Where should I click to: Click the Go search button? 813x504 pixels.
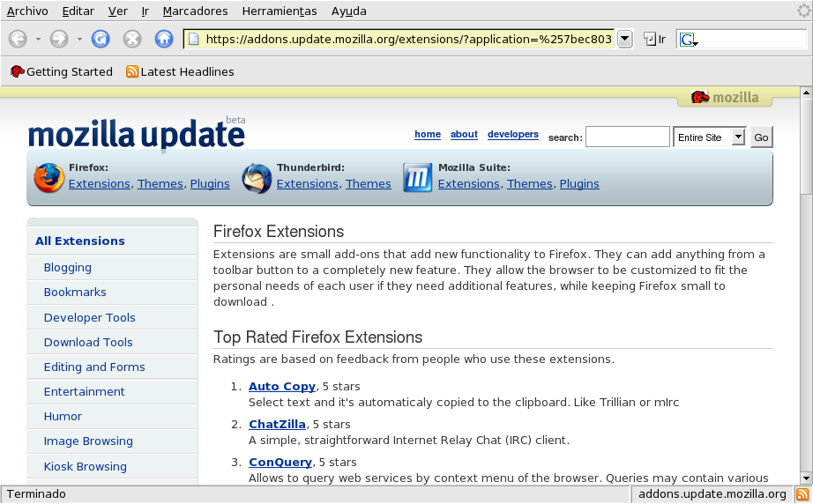pos(761,137)
